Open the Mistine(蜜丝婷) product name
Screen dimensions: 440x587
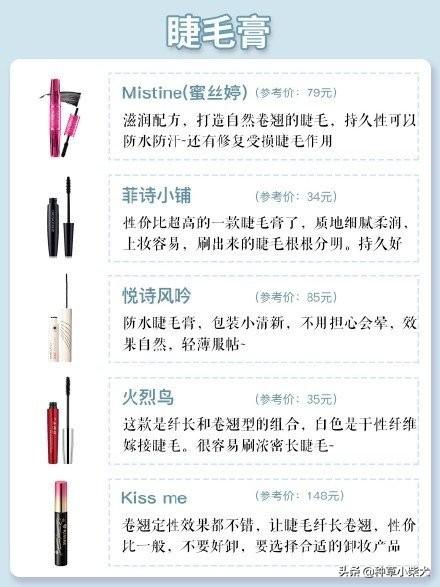(185, 92)
